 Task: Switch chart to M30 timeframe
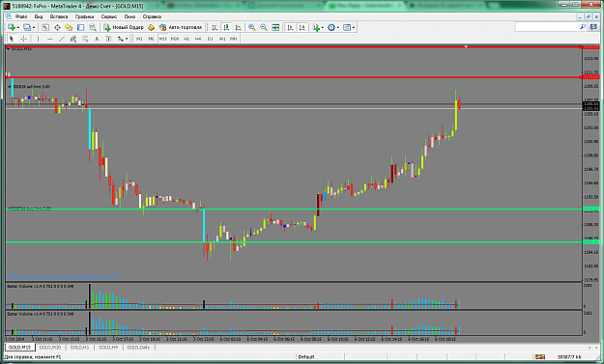[x=175, y=39]
